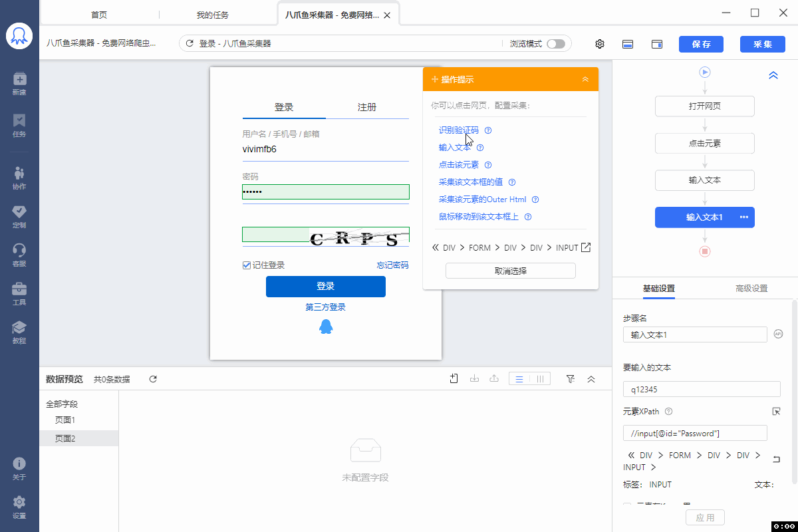Click the element picker icon beside 元素XPath
The height and width of the screenshot is (532, 798).
[x=776, y=412]
